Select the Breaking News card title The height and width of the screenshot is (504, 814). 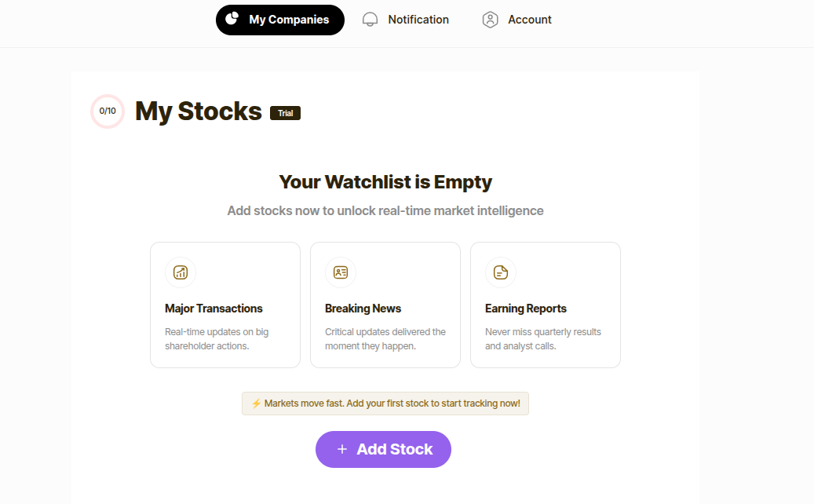(363, 309)
